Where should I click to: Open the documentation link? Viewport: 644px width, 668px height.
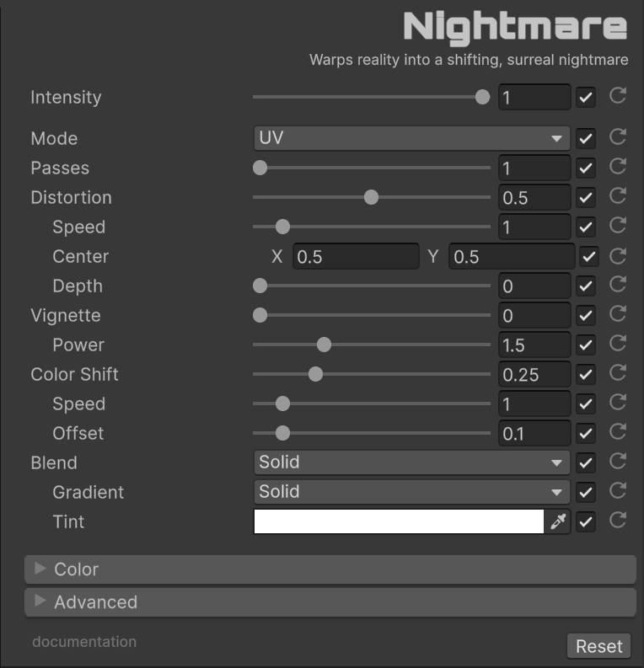tap(84, 642)
